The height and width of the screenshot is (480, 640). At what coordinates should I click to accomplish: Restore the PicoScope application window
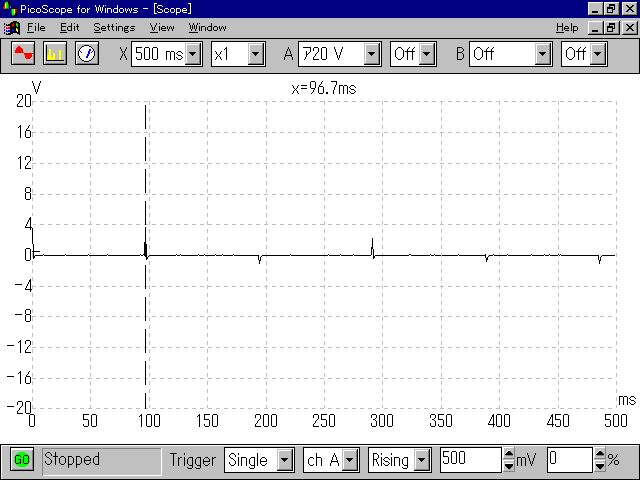[611, 9]
